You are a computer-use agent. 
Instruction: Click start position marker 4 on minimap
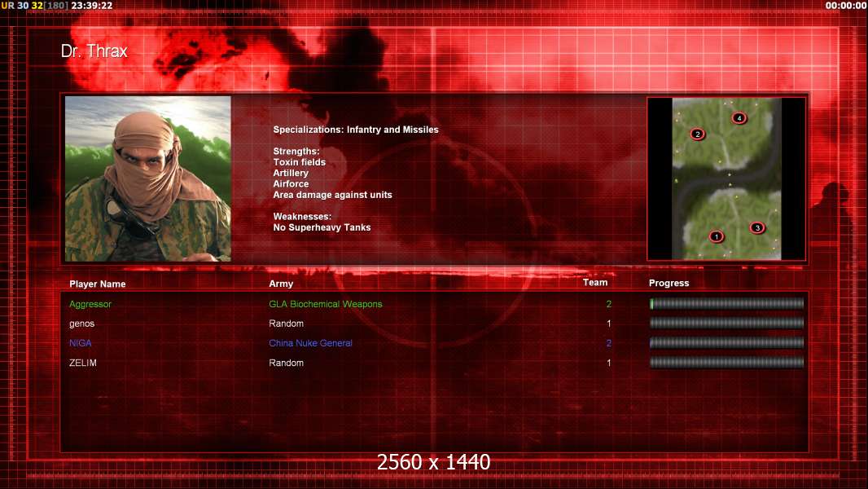(x=739, y=118)
